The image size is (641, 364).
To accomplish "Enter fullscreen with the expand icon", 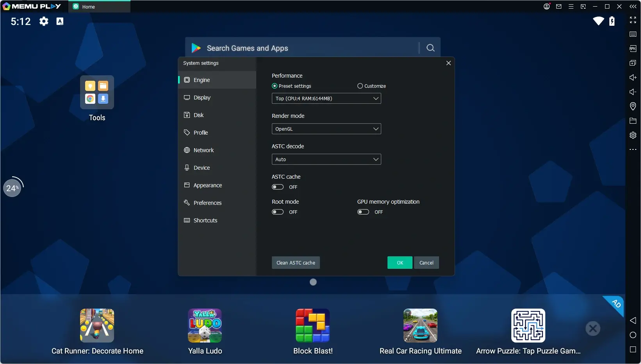I will [633, 20].
